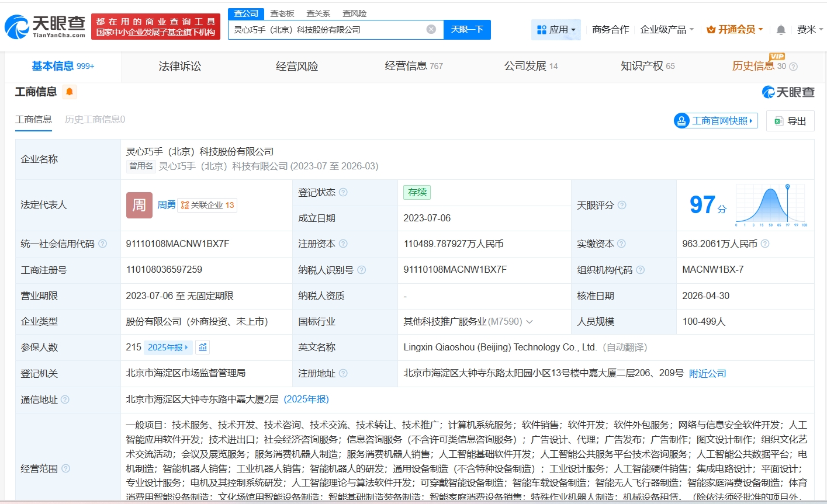Click the help icon next to 纳税人识别号
Screen dimensions: 827x504
362,270
